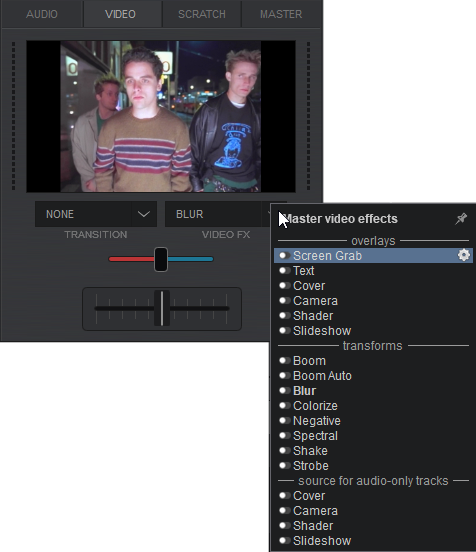Switch to the AUDIO tab
This screenshot has height=552, width=476.
tap(42, 14)
